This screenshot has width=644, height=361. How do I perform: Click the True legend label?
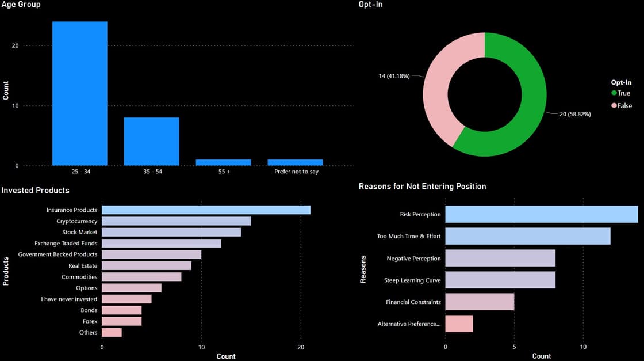coord(624,93)
